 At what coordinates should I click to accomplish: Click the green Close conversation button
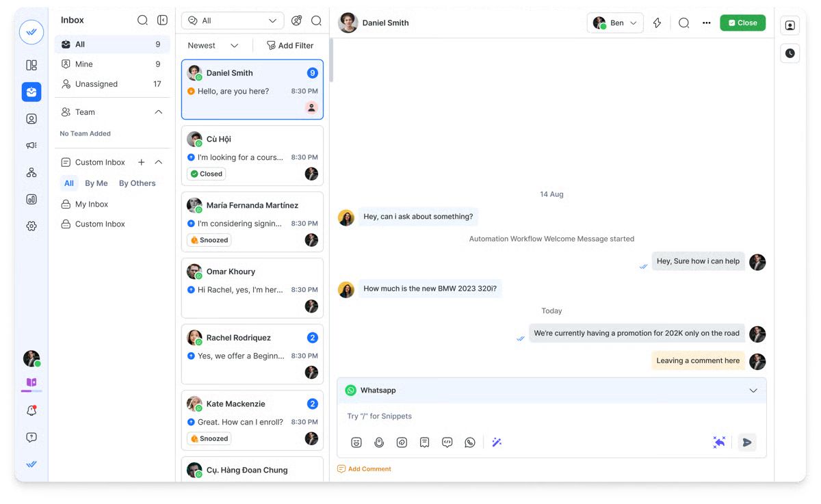point(742,23)
